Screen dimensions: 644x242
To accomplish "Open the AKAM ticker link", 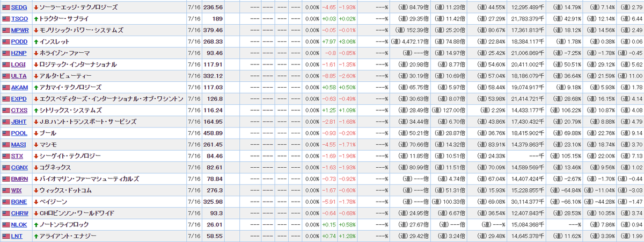I will [x=19, y=87].
